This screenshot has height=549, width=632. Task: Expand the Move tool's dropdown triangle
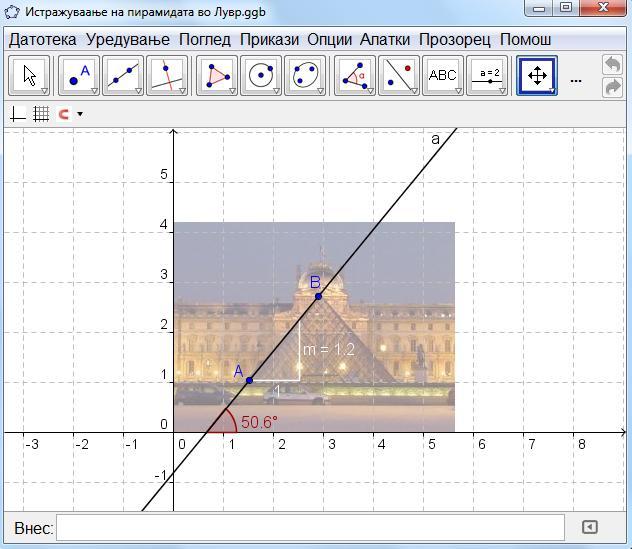(x=44, y=91)
